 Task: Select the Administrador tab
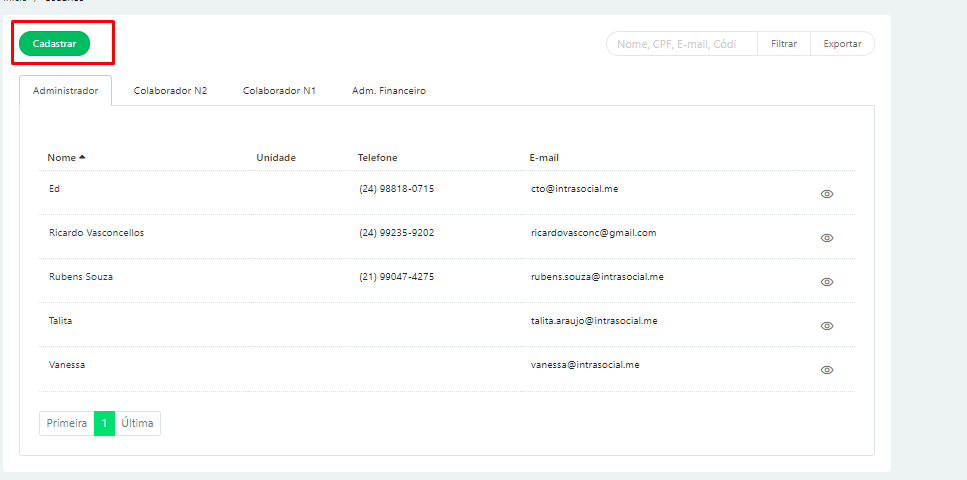[65, 91]
